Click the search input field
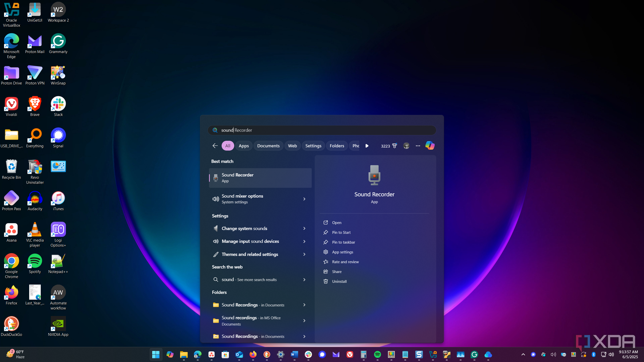Viewport: 644px width, 362px height. 322,130
